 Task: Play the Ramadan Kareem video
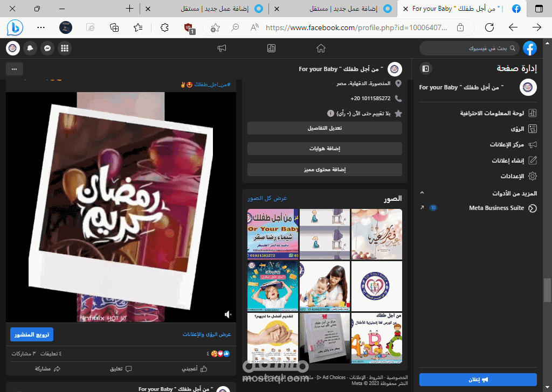[x=121, y=207]
